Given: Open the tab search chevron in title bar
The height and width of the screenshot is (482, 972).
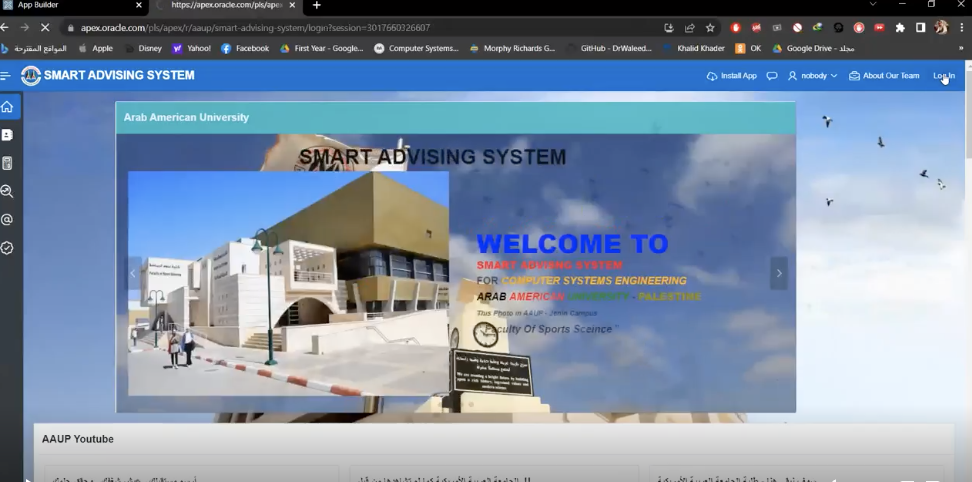Looking at the screenshot, I should [873, 4].
